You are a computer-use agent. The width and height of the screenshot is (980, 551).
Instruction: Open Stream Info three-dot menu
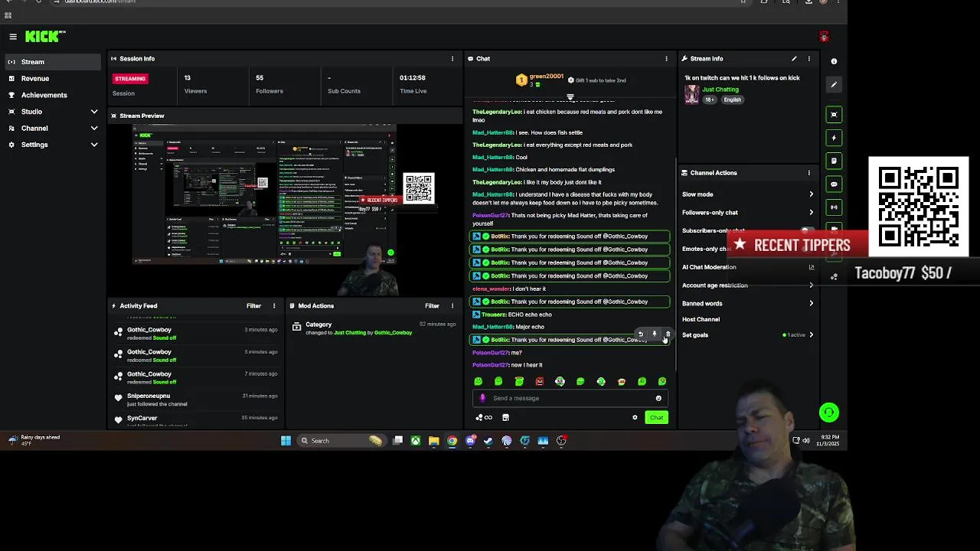coord(808,59)
